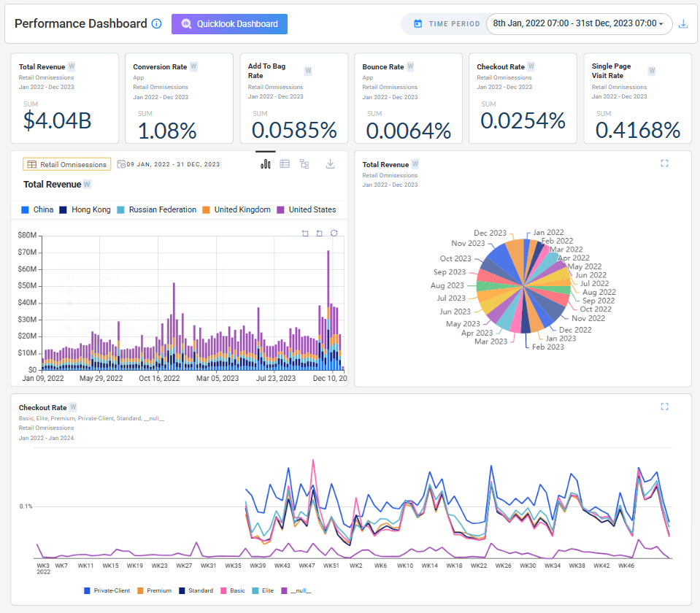Click the 0.0064% bounce rate value

[409, 131]
